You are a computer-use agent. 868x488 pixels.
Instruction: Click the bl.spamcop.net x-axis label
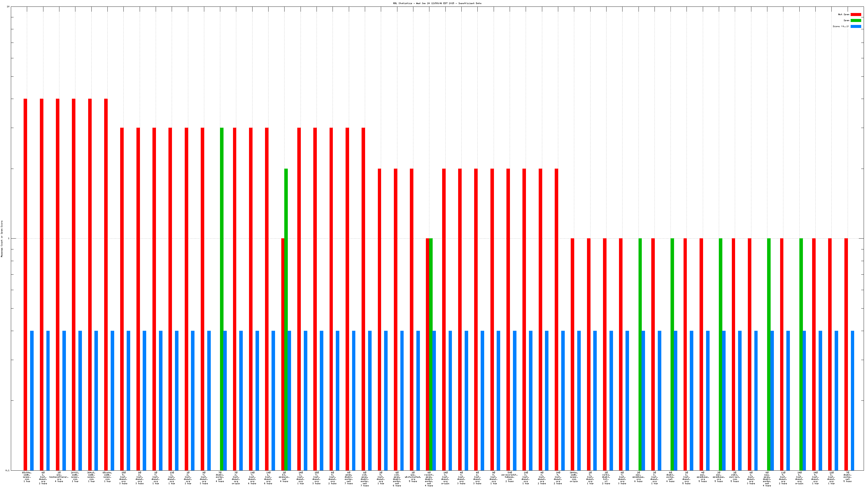click(284, 477)
